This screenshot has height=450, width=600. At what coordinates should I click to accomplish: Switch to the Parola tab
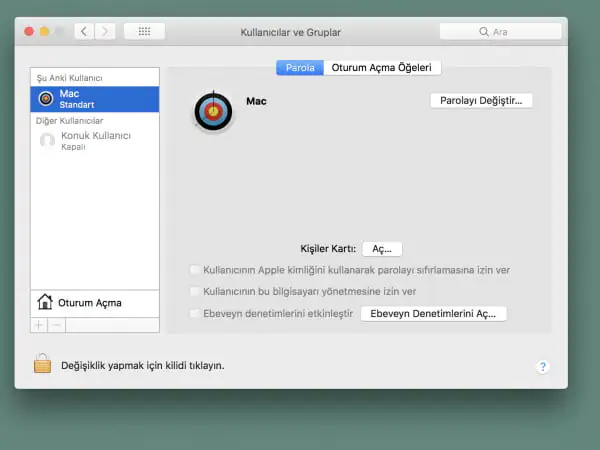pyautogui.click(x=300, y=68)
